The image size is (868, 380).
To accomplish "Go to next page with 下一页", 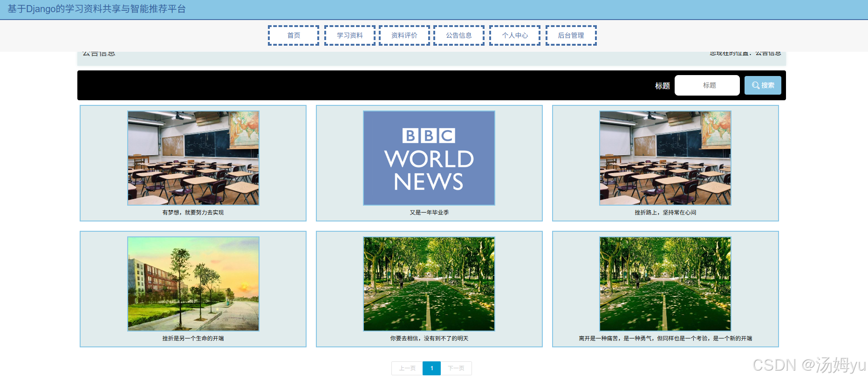I will pos(456,368).
